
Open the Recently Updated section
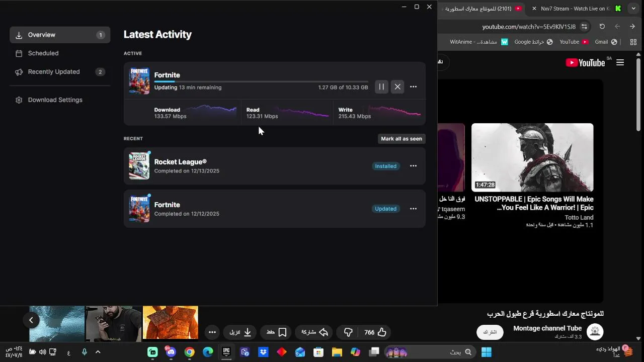click(x=60, y=72)
